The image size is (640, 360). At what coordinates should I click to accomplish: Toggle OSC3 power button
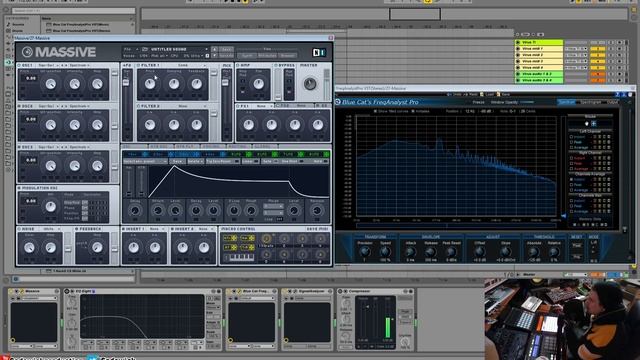[x=19, y=147]
